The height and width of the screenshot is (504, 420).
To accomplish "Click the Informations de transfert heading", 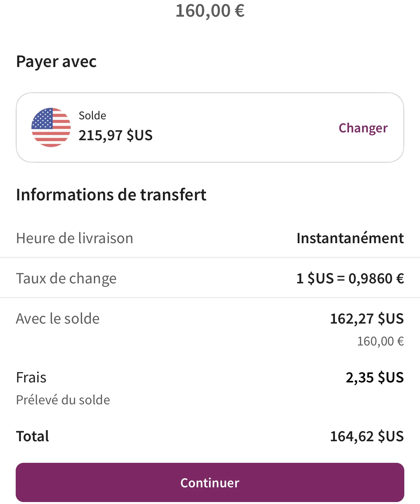I will 111,195.
